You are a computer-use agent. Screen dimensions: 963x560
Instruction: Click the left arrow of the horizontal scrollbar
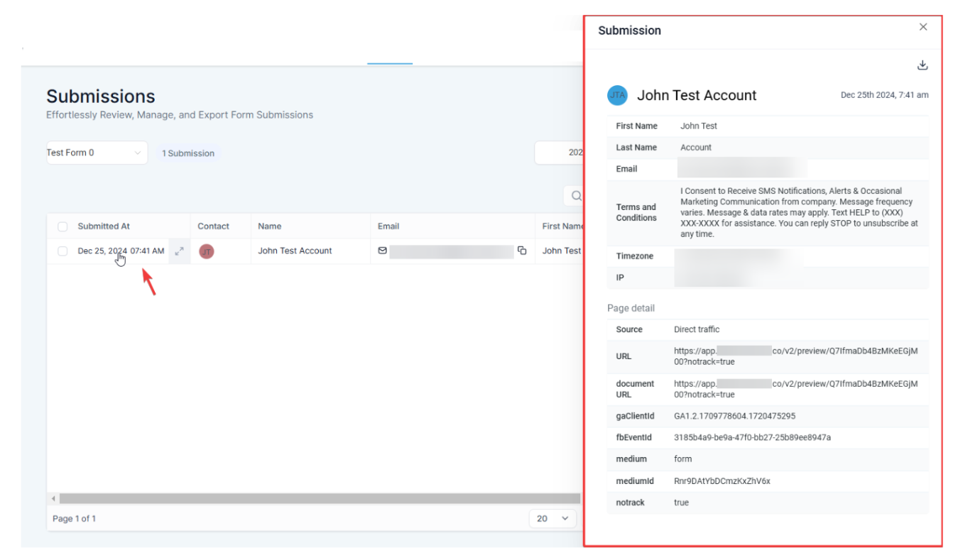click(x=53, y=499)
